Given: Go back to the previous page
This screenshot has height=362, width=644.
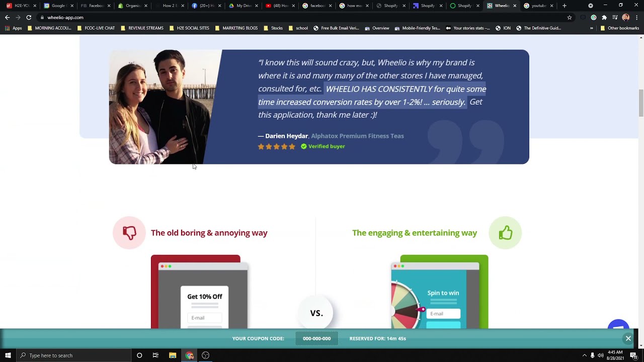Looking at the screenshot, I should coord(7,17).
